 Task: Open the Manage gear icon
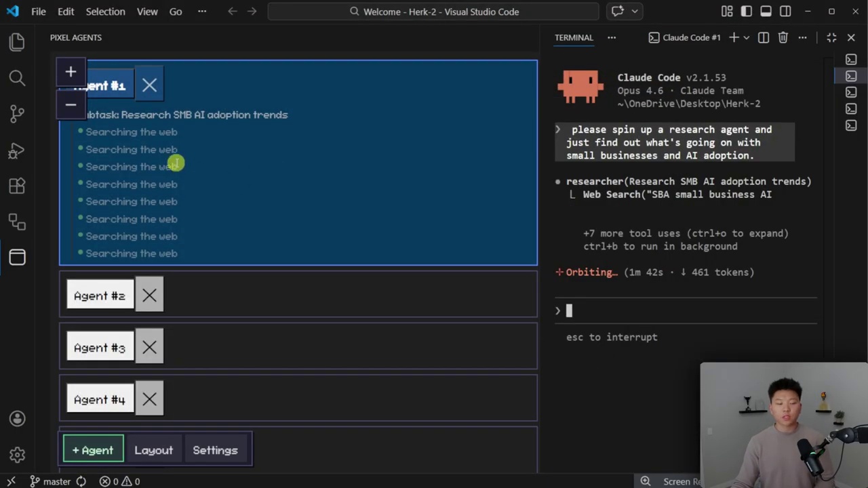pyautogui.click(x=17, y=455)
